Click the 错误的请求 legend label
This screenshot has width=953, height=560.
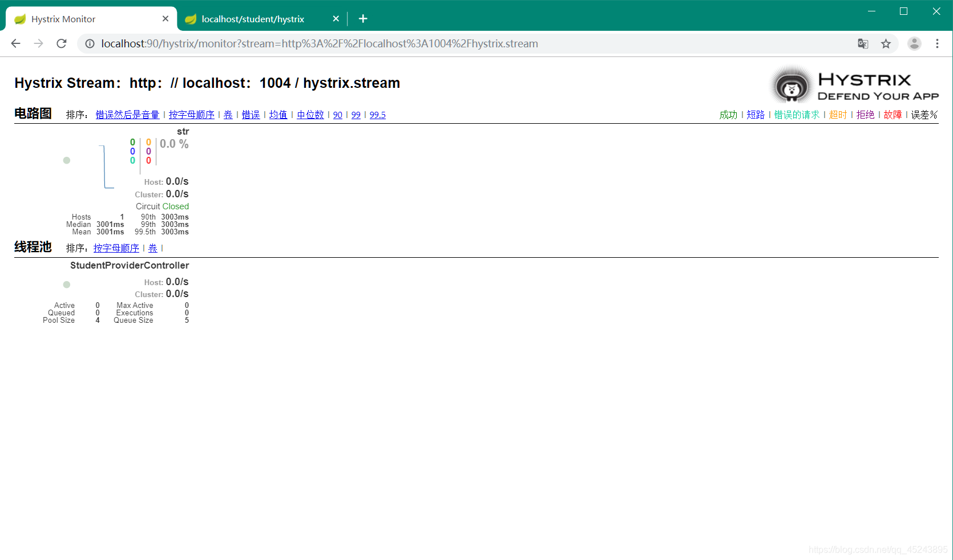797,115
